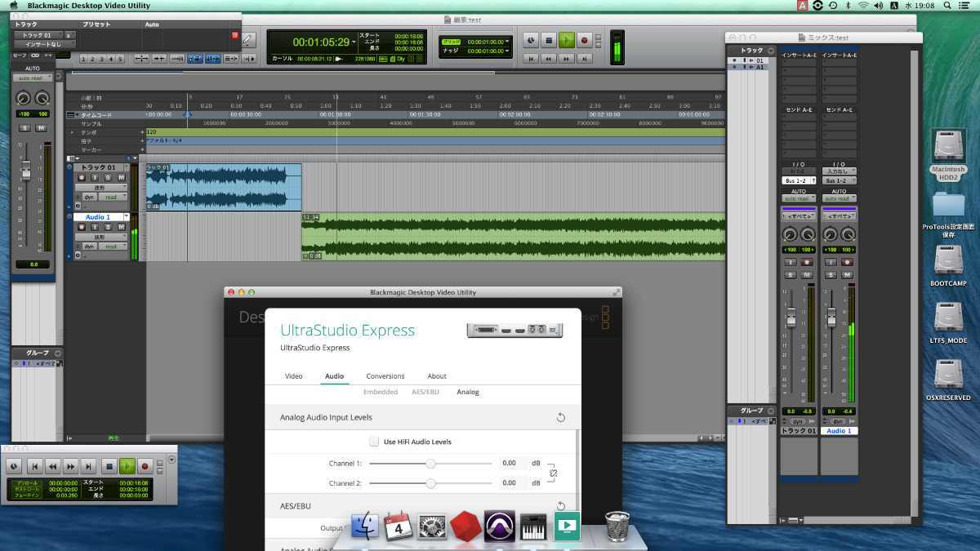Click the Channel 1 0.00 dB value field
This screenshot has width=980, height=551.
513,464
